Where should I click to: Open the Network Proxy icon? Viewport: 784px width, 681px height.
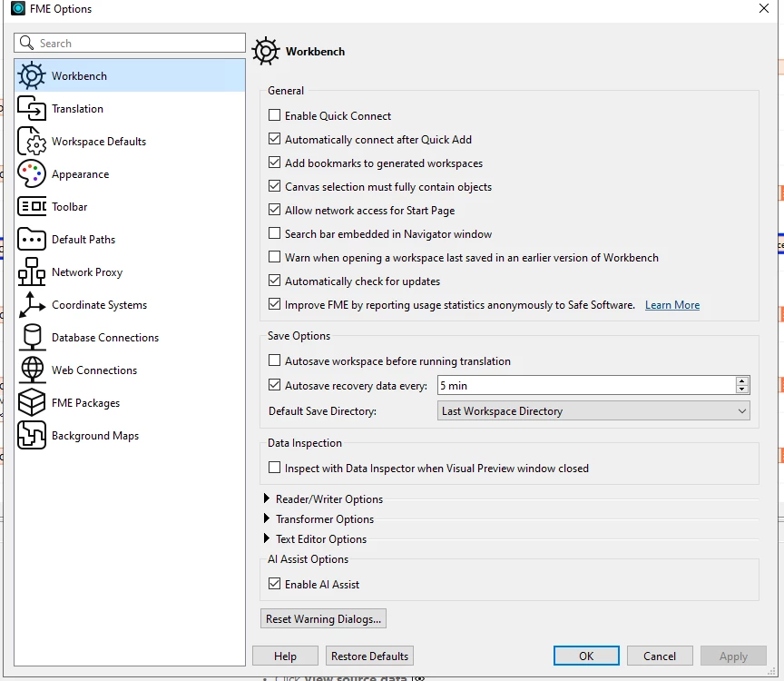[x=32, y=271]
